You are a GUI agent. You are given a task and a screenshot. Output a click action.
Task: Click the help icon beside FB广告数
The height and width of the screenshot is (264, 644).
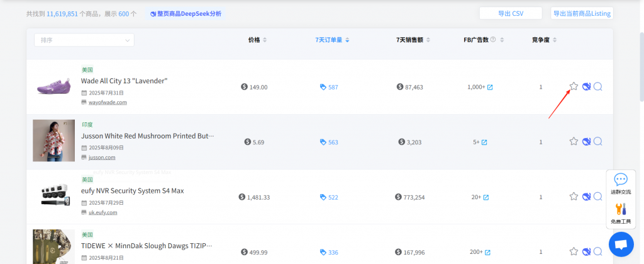click(x=493, y=40)
